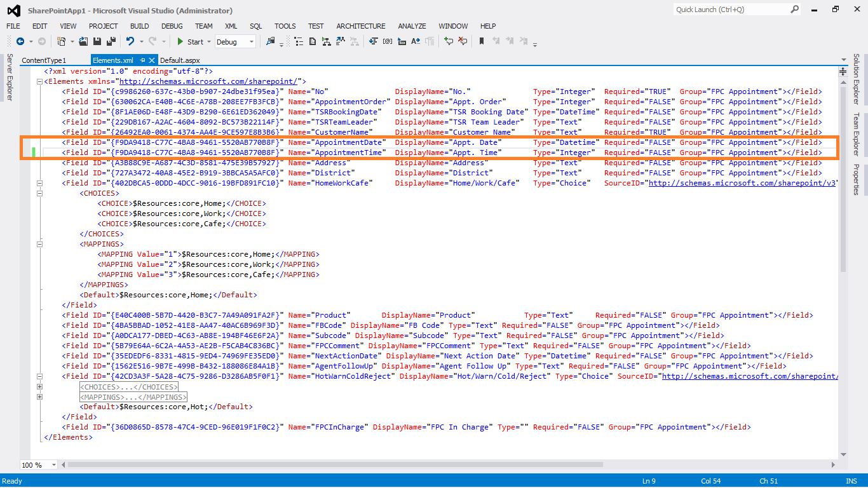Open the Server Explorer side tab

click(x=10, y=78)
